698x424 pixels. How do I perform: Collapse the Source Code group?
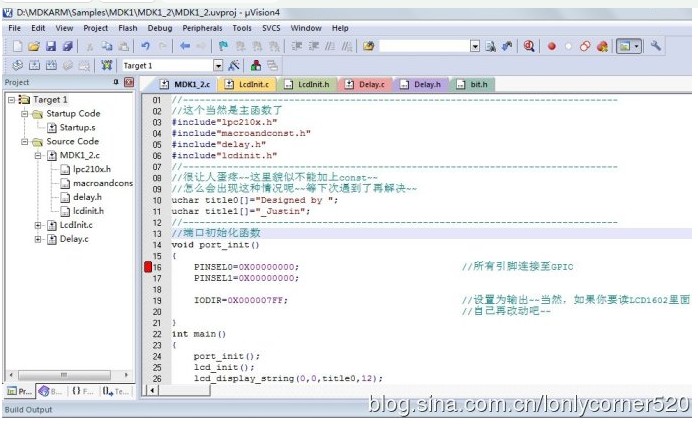point(25,141)
